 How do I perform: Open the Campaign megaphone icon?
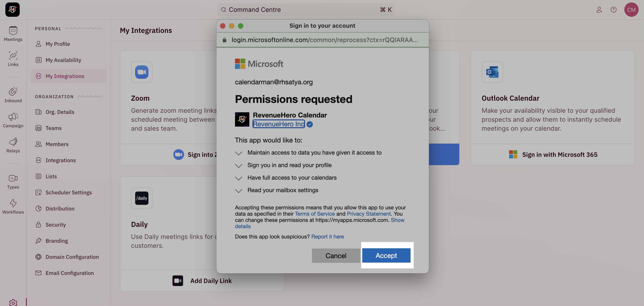point(13,117)
